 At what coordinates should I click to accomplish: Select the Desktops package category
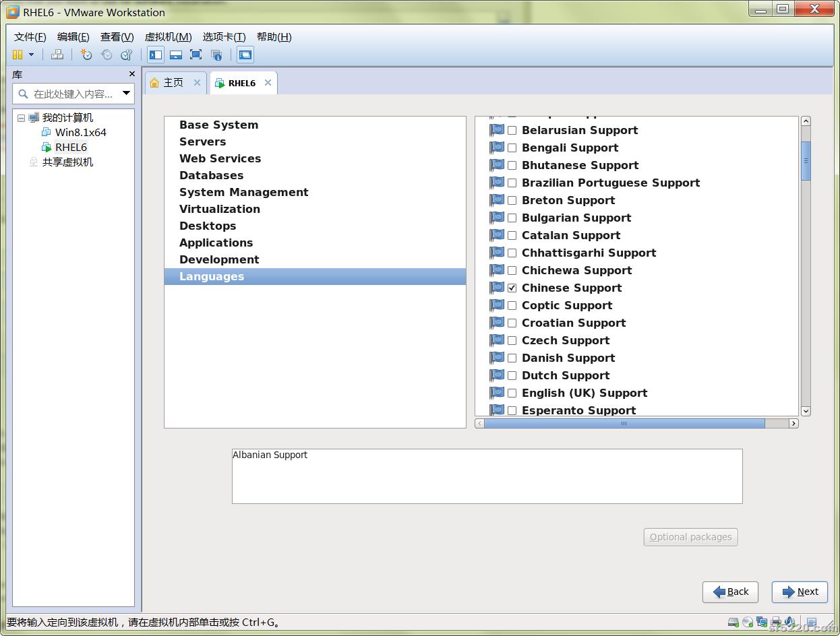point(315,226)
